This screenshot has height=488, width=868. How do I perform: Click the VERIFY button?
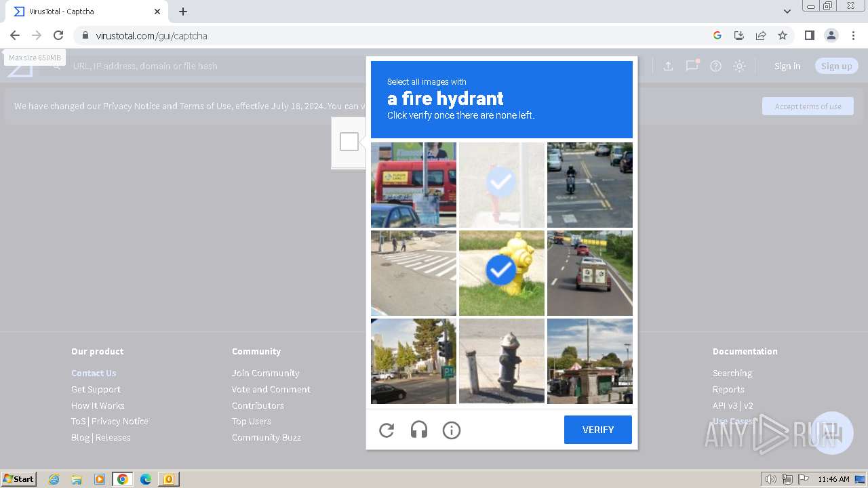tap(598, 430)
